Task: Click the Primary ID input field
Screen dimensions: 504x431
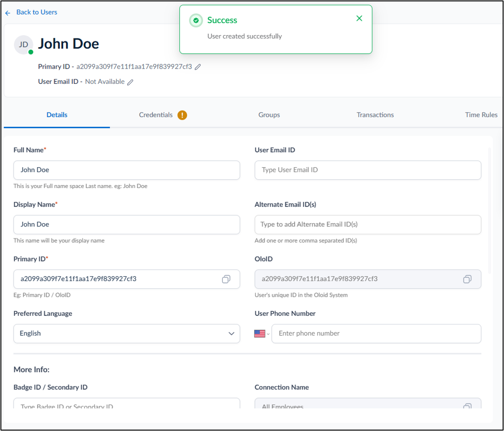Action: coord(126,279)
